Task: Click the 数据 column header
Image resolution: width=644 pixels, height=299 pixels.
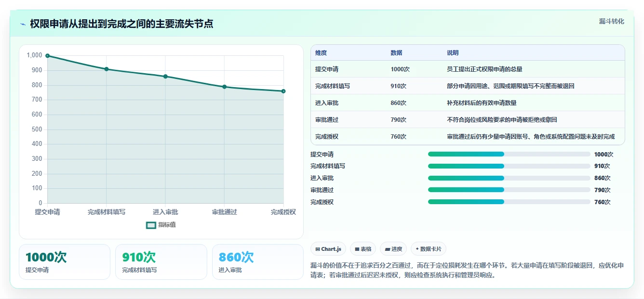Action: (x=396, y=53)
